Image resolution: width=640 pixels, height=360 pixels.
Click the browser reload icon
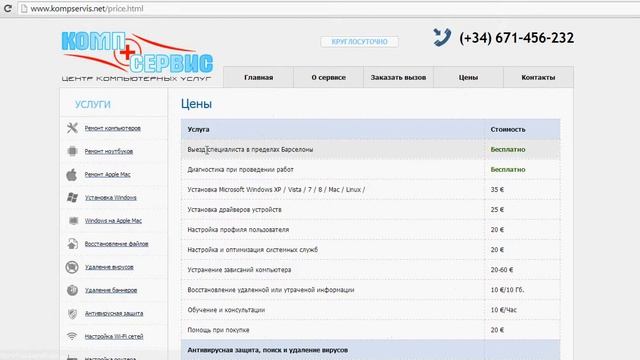(x=7, y=8)
